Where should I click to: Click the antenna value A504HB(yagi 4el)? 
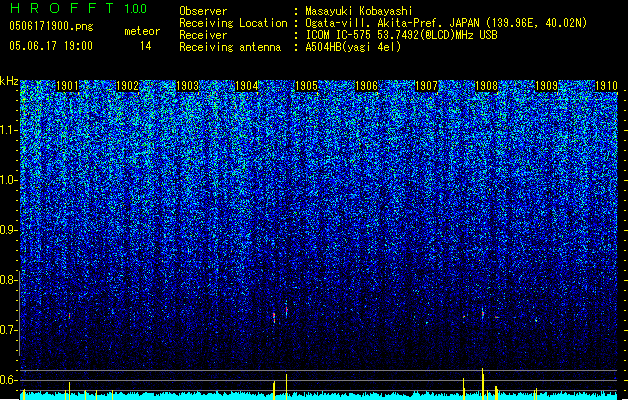(x=353, y=47)
